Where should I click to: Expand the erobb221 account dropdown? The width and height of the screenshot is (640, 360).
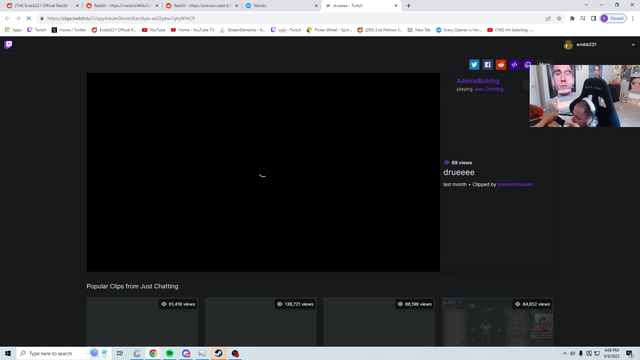click(x=633, y=45)
